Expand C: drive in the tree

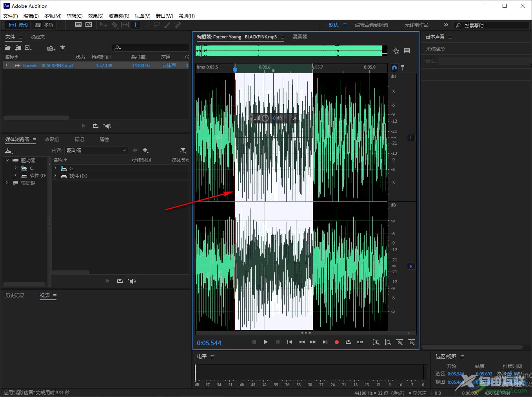(x=16, y=168)
